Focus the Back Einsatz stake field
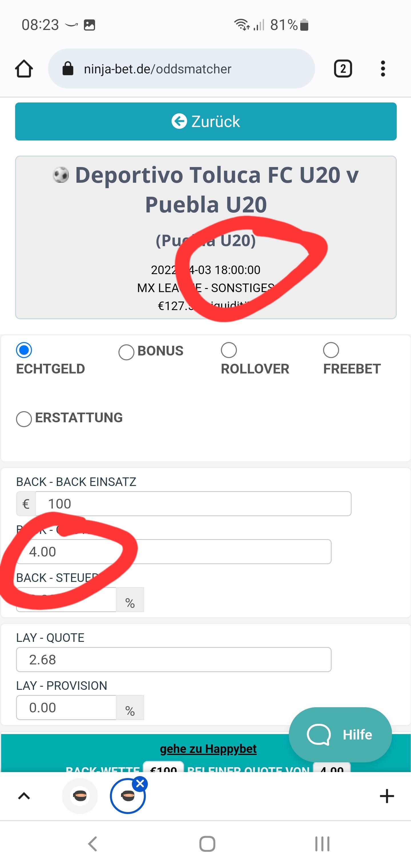This screenshot has height=868, width=411. click(194, 503)
